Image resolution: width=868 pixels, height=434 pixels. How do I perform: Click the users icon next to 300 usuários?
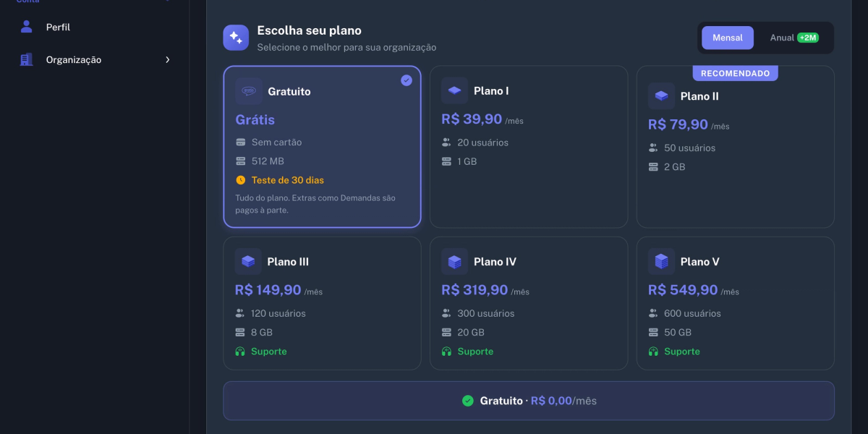click(447, 313)
